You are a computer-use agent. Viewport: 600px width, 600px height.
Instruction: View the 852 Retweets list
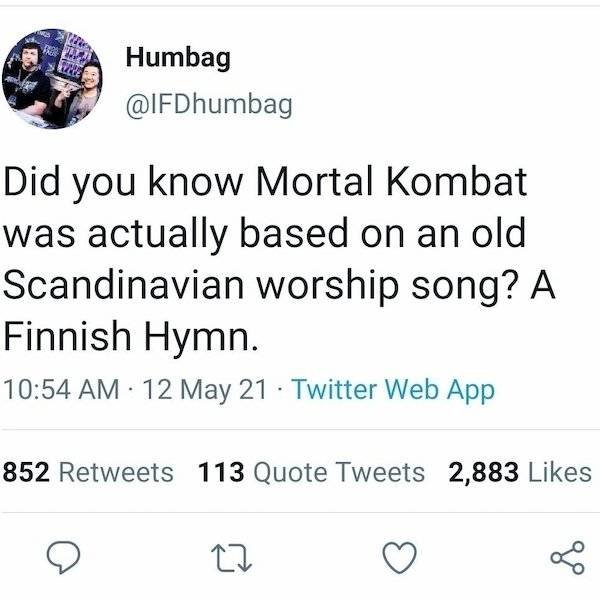tap(88, 472)
